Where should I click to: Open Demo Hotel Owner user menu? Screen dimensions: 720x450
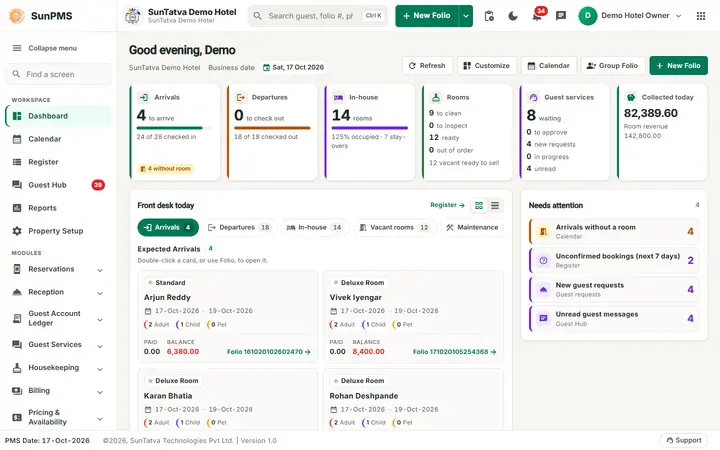coord(630,16)
